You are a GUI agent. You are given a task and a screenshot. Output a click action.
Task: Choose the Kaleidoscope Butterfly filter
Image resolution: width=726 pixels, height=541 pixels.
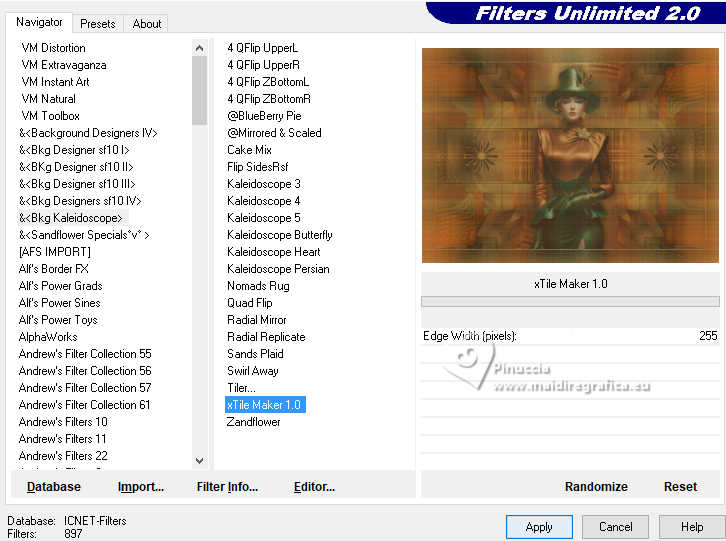pyautogui.click(x=280, y=235)
